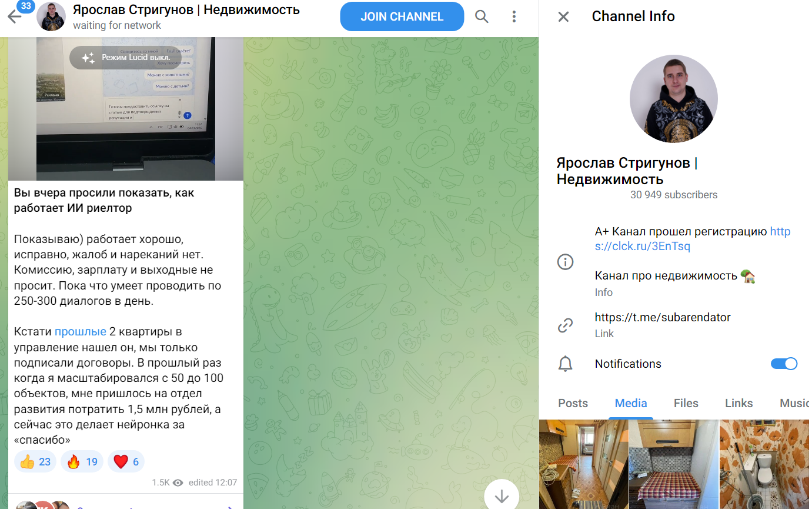Switch to the Posts tab
The image size is (812, 509).
(x=573, y=403)
